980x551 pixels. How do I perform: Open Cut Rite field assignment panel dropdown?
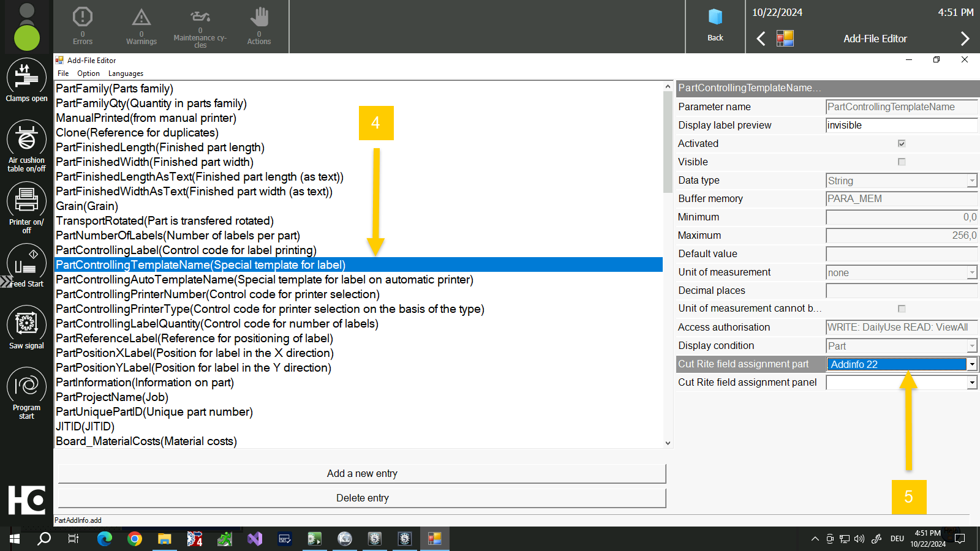click(972, 383)
